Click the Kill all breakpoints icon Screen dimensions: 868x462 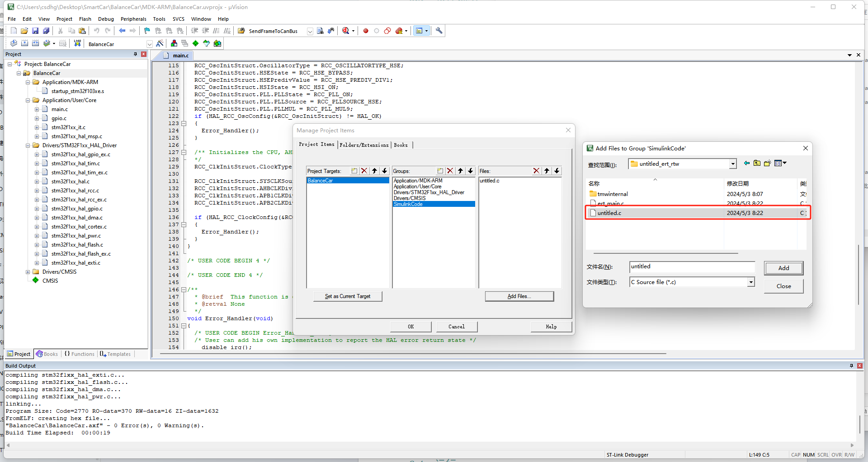point(399,31)
